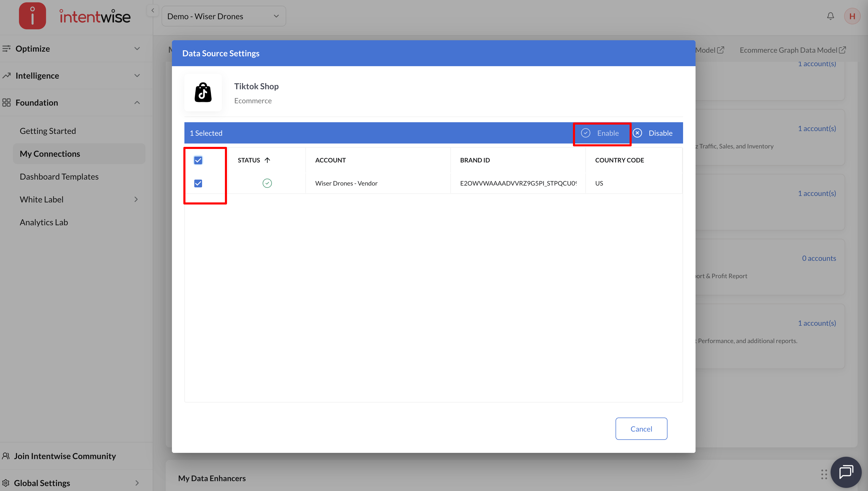Collapse the Foundation section chevron

coord(137,103)
